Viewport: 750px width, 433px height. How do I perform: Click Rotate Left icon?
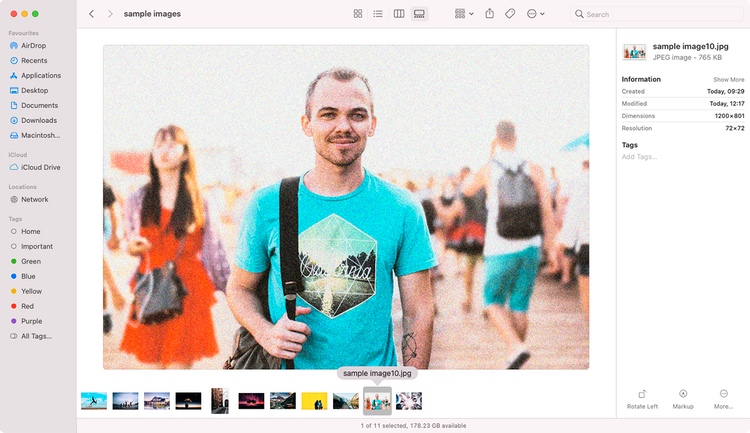click(x=642, y=394)
